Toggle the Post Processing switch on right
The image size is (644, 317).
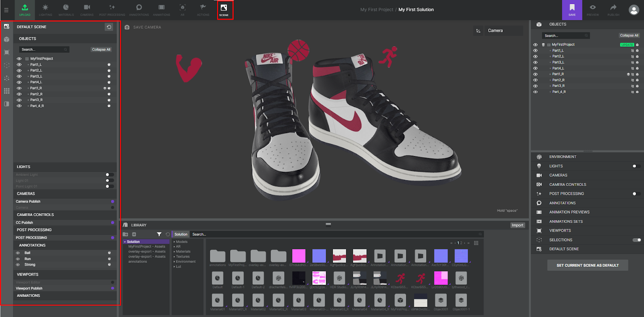point(636,194)
